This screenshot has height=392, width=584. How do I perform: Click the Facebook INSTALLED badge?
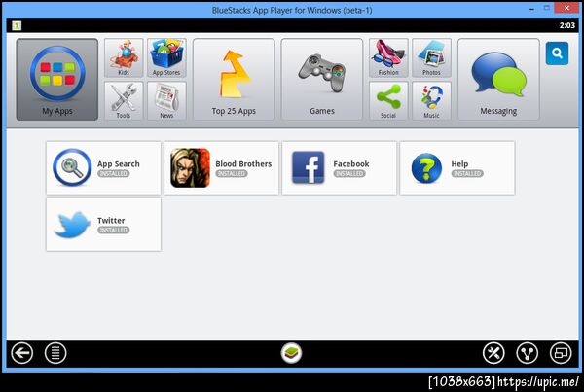pyautogui.click(x=349, y=173)
